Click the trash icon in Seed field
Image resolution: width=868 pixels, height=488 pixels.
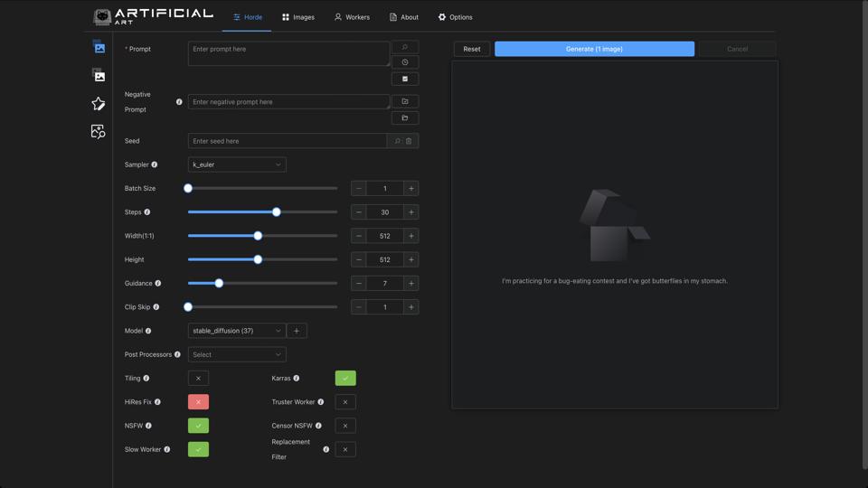(x=409, y=141)
